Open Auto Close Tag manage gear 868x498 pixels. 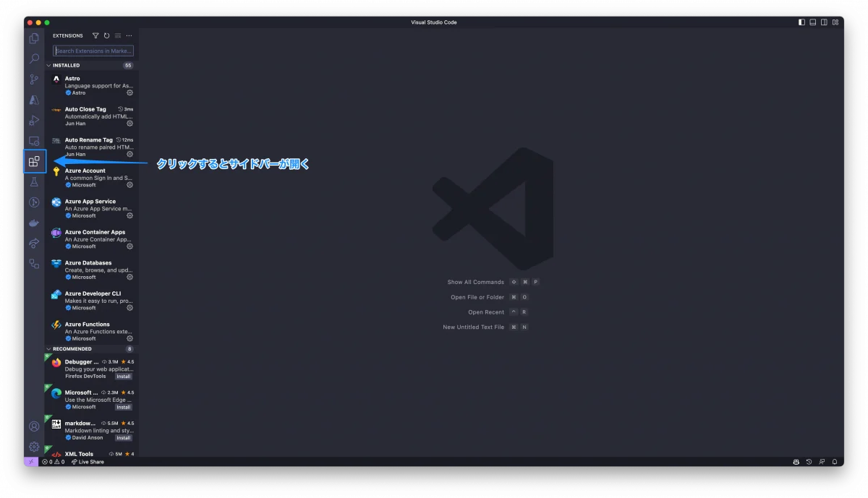point(130,124)
